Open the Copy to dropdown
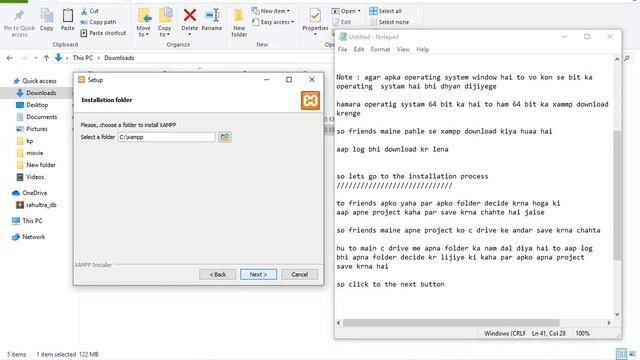The image size is (640, 360). (165, 23)
